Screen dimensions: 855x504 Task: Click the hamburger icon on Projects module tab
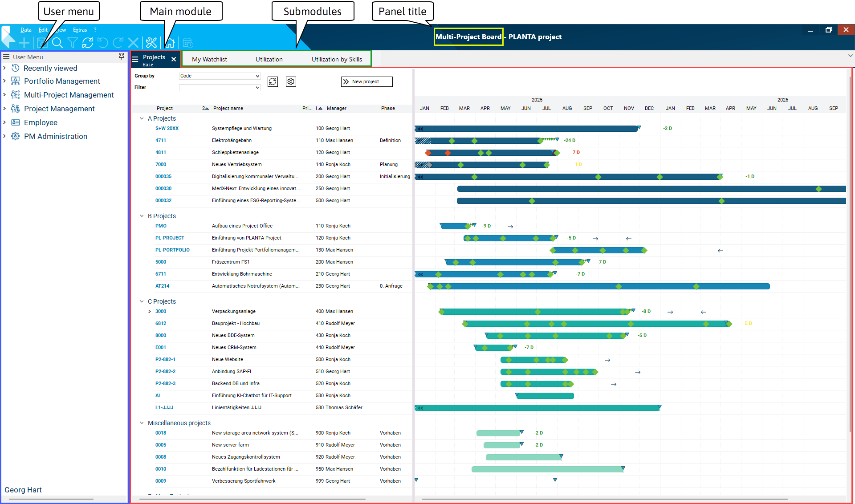(135, 59)
